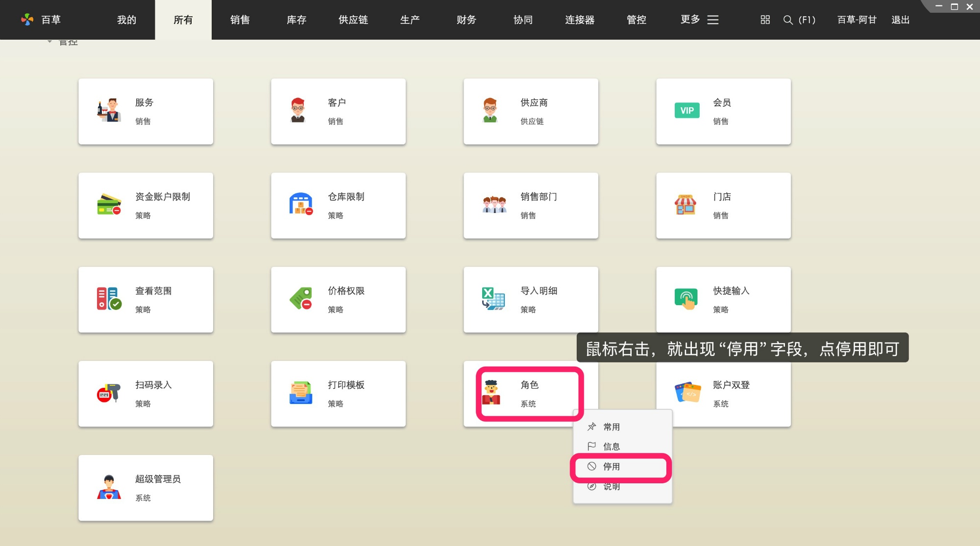Screen dimensions: 980x546
Task: Open 资金账户限制 credit card icon
Action: tap(109, 205)
